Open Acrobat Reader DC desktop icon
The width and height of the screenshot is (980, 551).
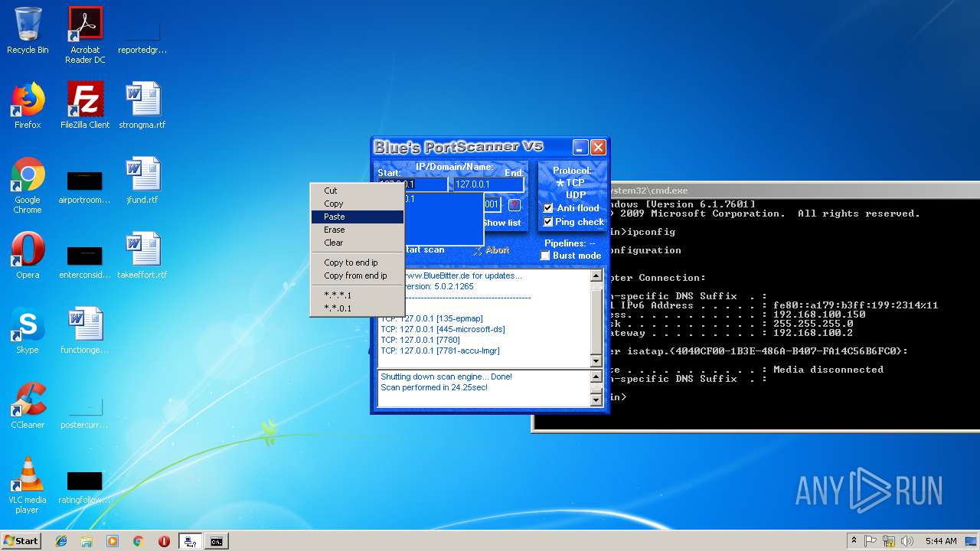[85, 35]
